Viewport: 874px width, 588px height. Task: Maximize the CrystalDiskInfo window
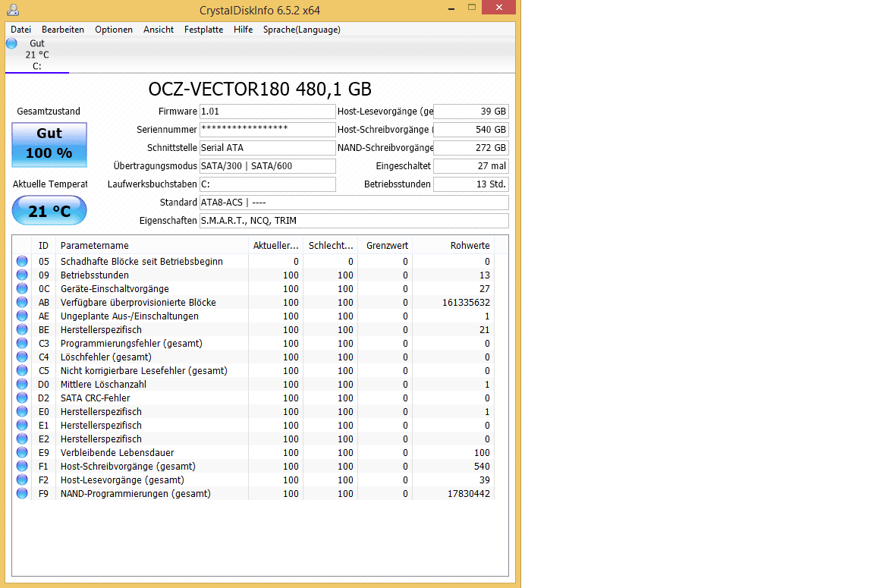coord(472,8)
